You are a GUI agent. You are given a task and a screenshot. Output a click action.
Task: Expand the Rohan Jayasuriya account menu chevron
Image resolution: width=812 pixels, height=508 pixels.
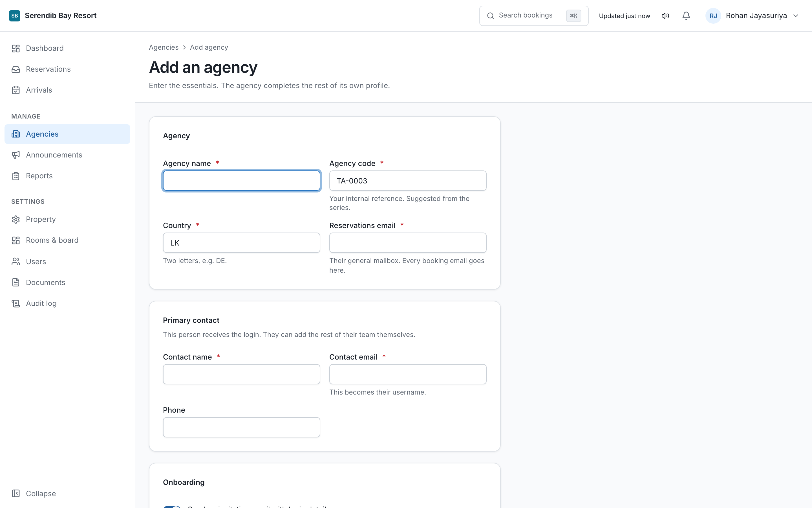point(796,16)
